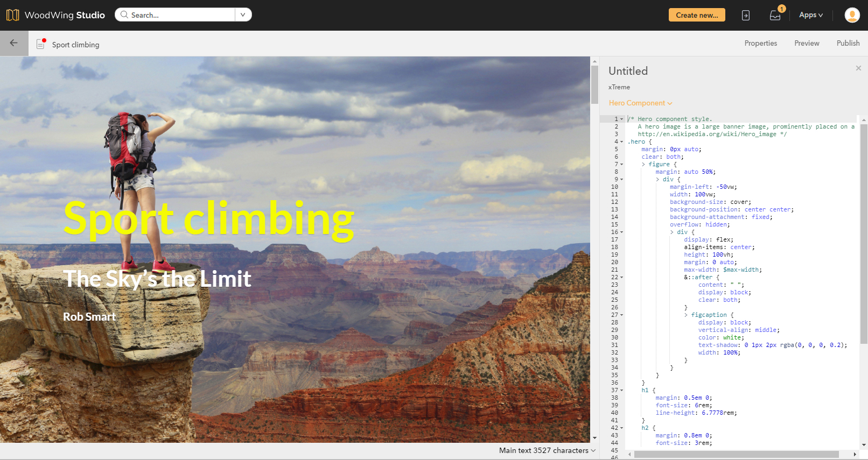Open the Properties tab
Screen dimensions: 868x460
[760, 43]
